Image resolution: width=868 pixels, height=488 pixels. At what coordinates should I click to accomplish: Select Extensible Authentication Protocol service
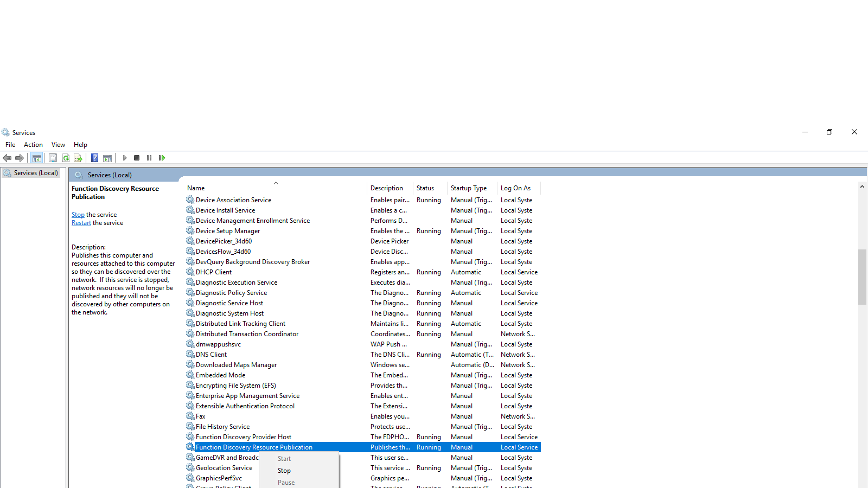tap(363, 406)
